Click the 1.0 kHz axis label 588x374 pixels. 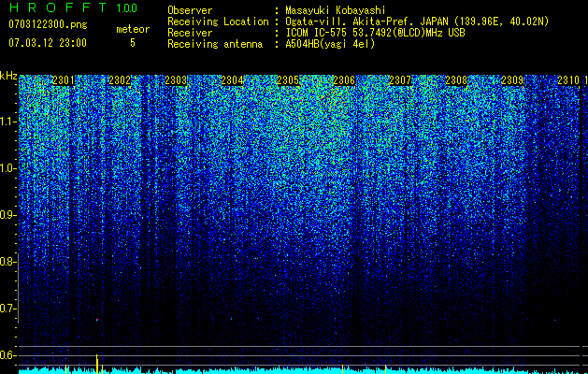[x=7, y=168]
